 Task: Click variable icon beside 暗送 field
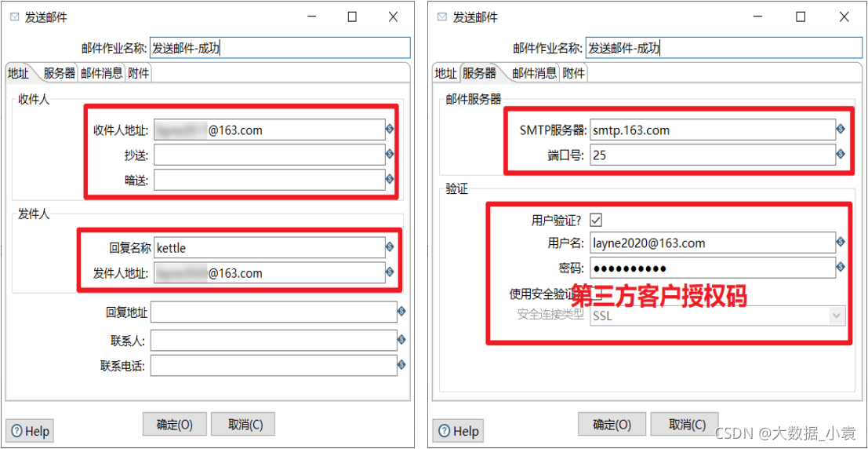(x=390, y=180)
